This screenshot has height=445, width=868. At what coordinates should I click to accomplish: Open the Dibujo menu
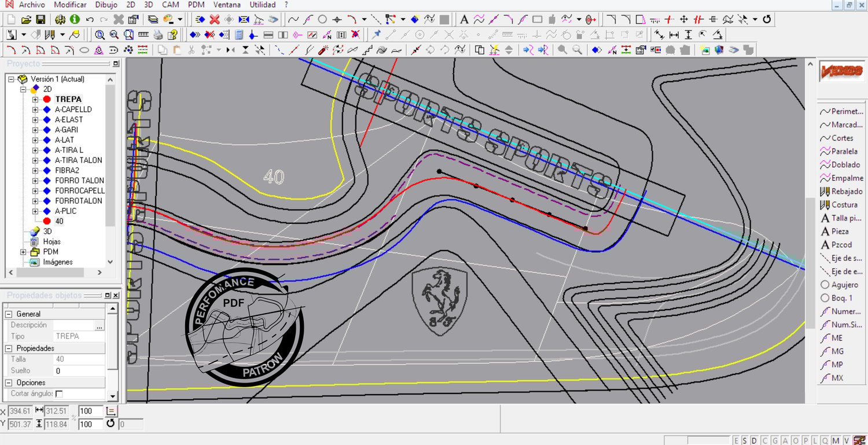coord(106,5)
